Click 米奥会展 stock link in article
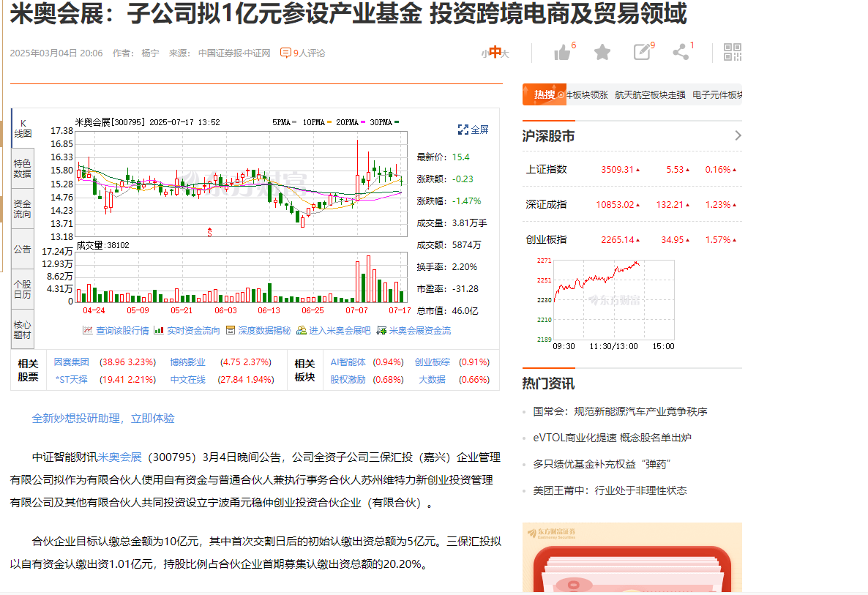868x595 pixels. [x=119, y=457]
